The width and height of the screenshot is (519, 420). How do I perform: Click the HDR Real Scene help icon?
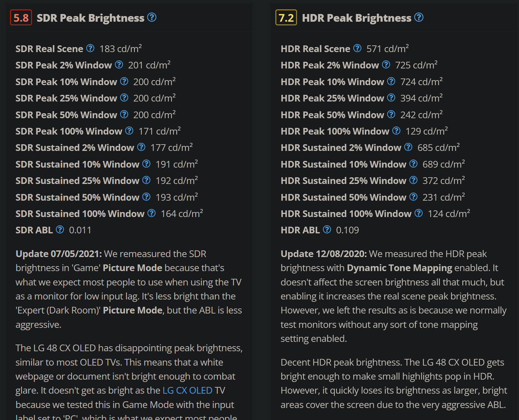357,48
